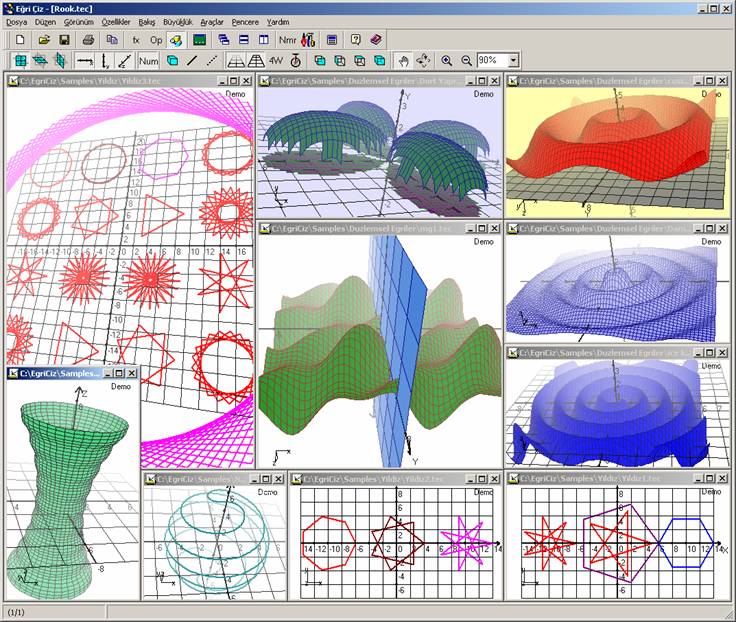Select the flat perspective grid button
736x622 pixels.
[x=236, y=61]
